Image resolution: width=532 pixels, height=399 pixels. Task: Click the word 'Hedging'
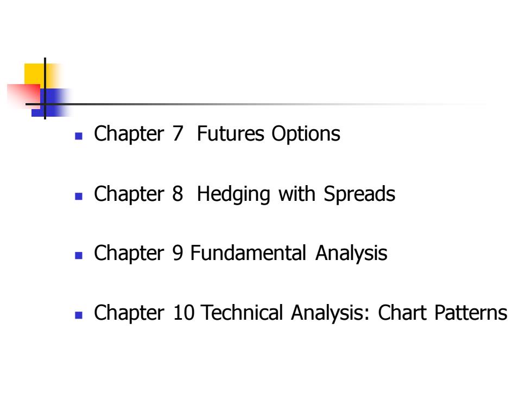click(233, 194)
